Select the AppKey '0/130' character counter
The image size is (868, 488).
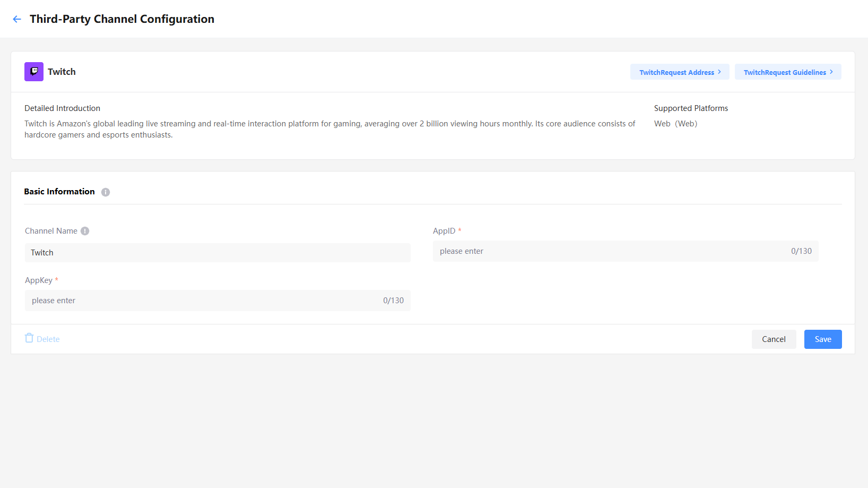[393, 301]
